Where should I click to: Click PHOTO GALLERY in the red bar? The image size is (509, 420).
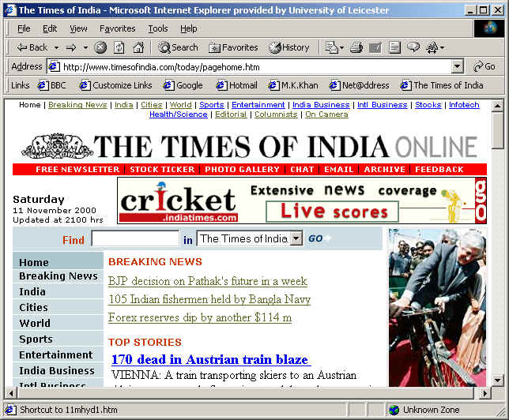click(242, 169)
